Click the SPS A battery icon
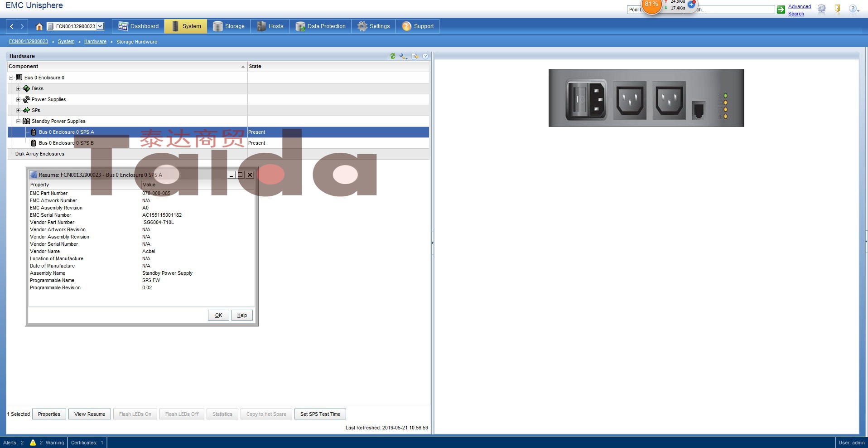Screen dimensions: 868x448 click(x=34, y=132)
